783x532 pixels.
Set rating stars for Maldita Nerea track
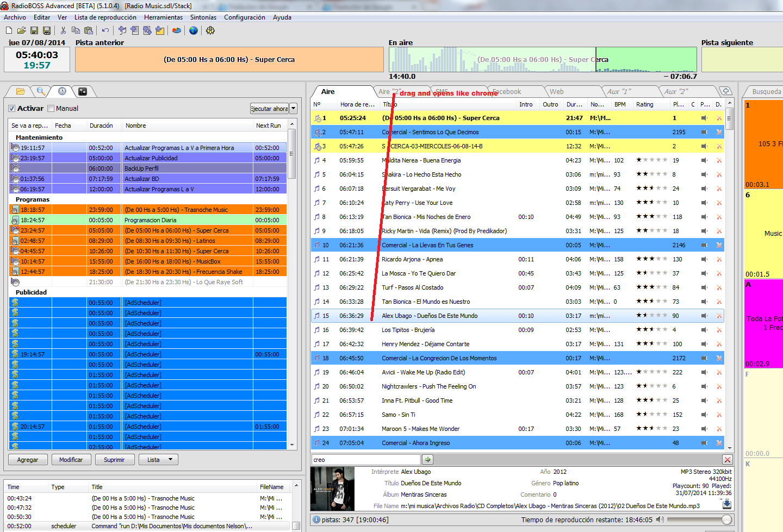[x=651, y=160]
